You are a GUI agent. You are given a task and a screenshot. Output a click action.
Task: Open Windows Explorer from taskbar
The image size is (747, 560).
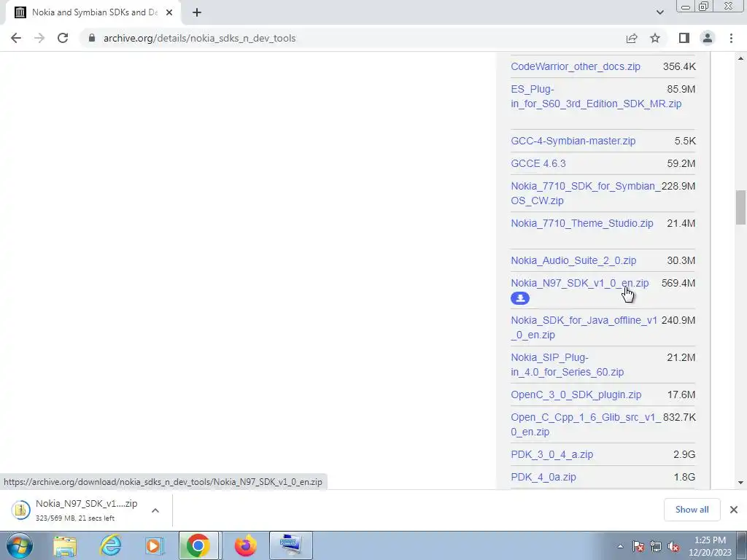point(65,545)
